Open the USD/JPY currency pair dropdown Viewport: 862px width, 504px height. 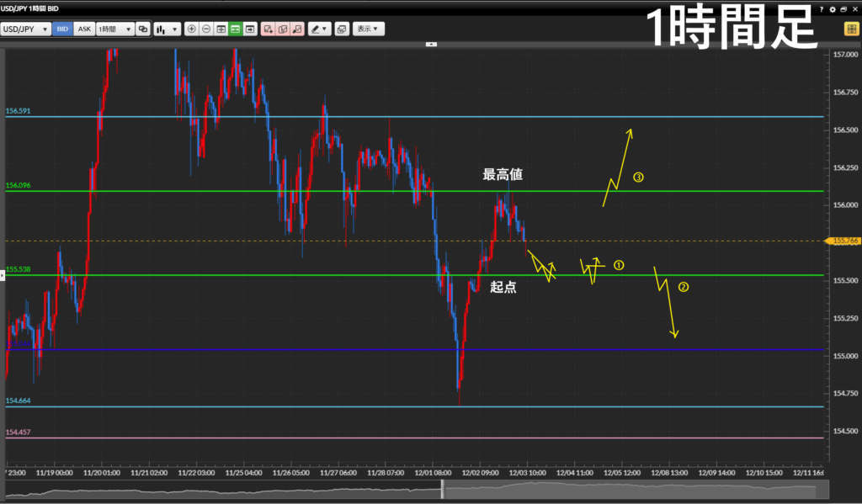(x=25, y=29)
